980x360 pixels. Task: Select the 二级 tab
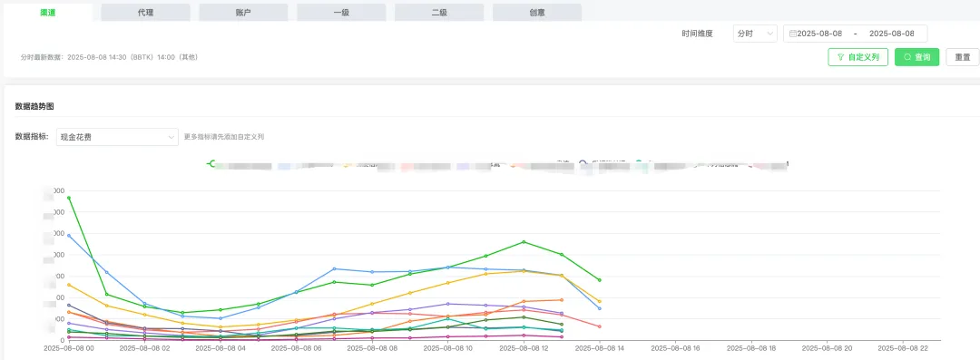coord(439,13)
